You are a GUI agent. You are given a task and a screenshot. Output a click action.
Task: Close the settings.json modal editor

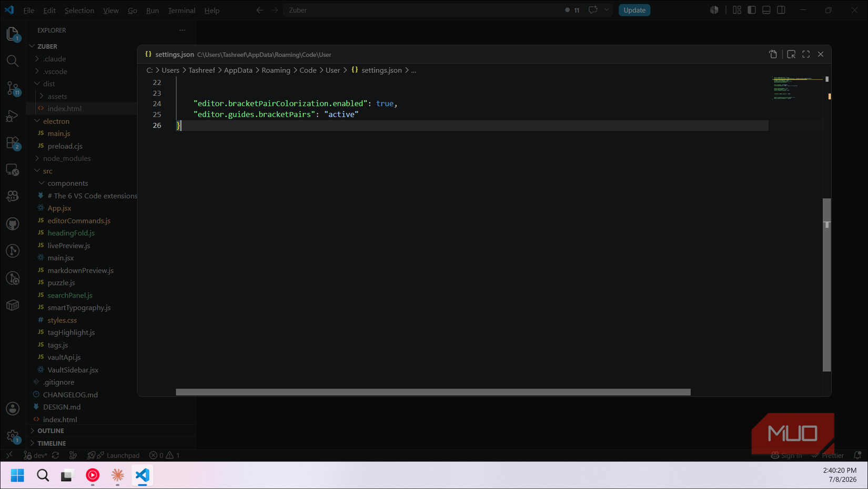(821, 54)
